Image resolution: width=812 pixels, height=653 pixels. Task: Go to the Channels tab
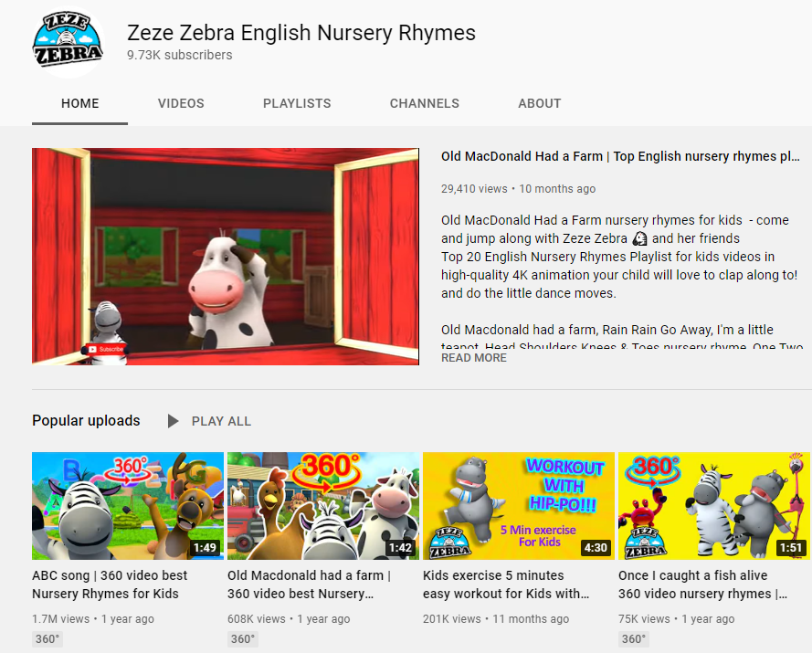[424, 103]
